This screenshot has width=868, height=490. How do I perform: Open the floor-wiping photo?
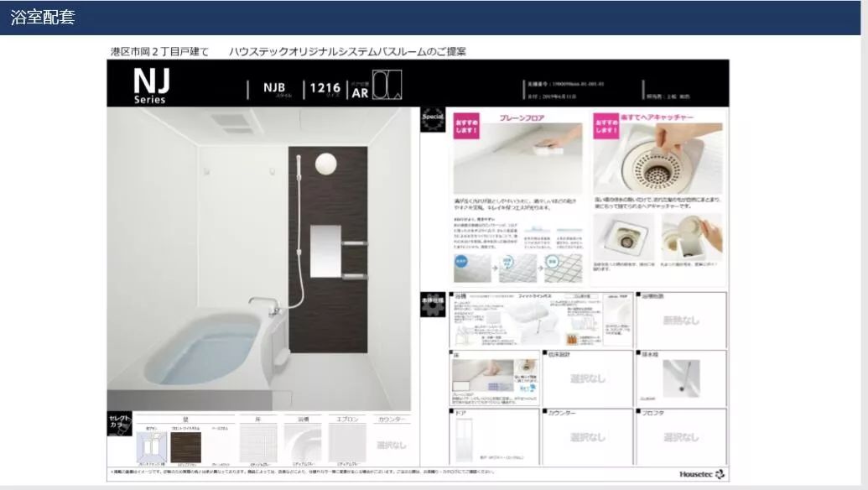click(518, 159)
